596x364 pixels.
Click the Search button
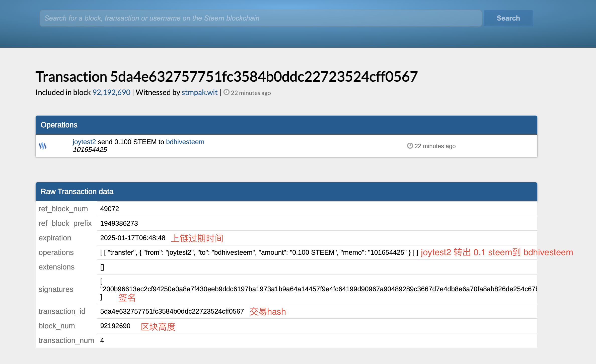[x=508, y=18]
